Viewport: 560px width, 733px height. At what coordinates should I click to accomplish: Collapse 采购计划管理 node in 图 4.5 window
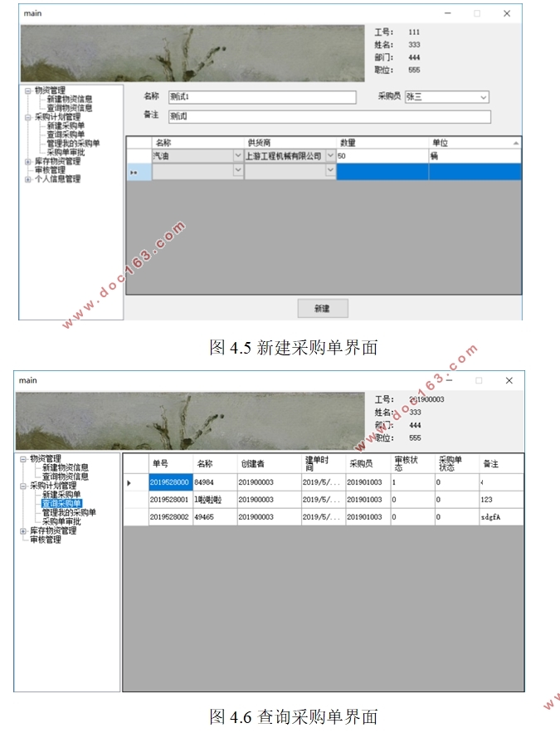click(27, 117)
